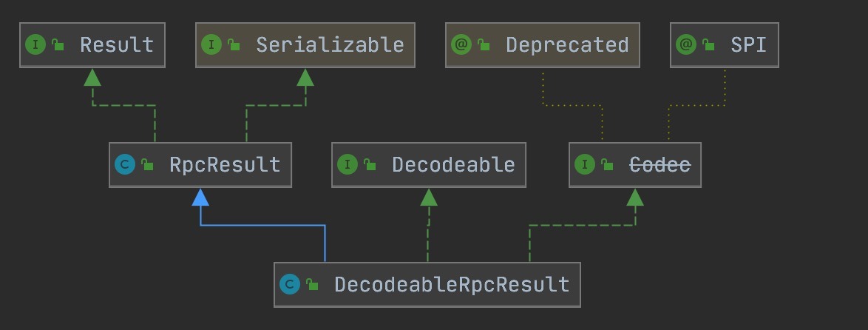Click the lock icon on DecodeableRpcResult node
The height and width of the screenshot is (330, 868).
pyautogui.click(x=312, y=285)
